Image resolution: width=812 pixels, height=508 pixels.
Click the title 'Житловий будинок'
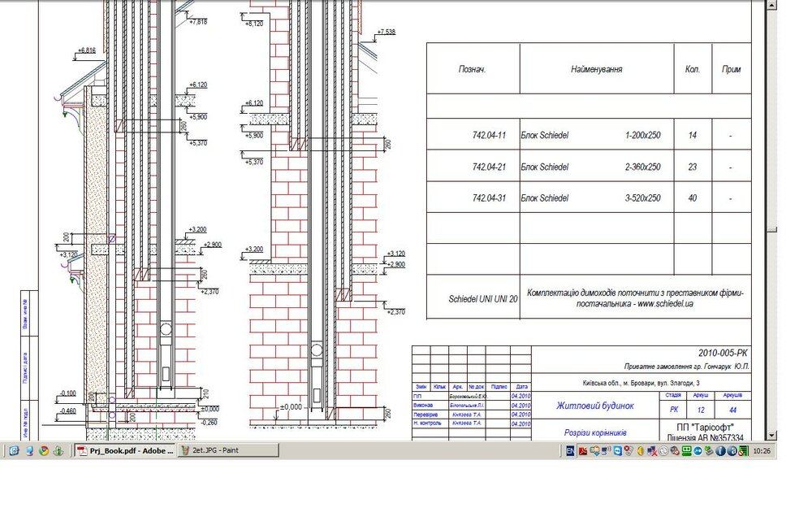point(595,406)
